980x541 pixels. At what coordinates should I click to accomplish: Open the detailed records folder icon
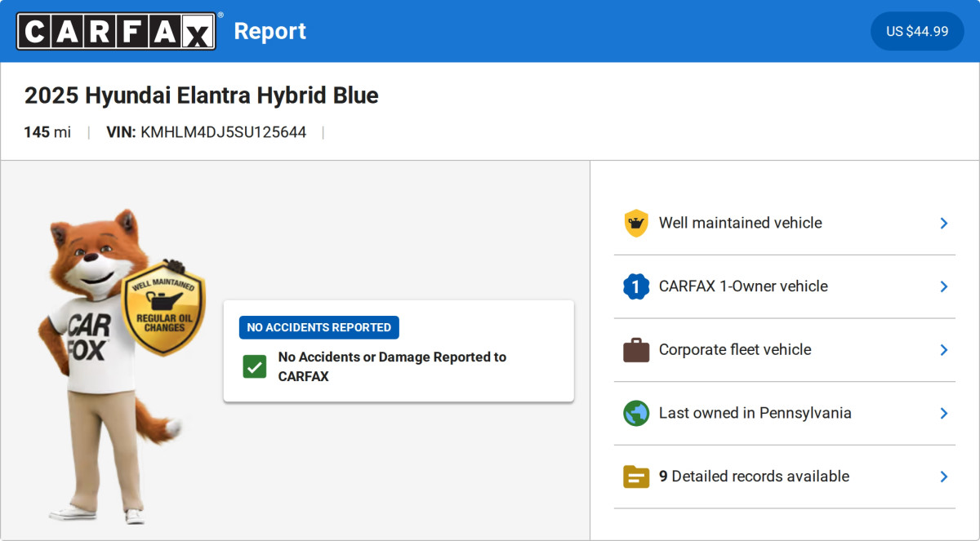[x=636, y=477]
